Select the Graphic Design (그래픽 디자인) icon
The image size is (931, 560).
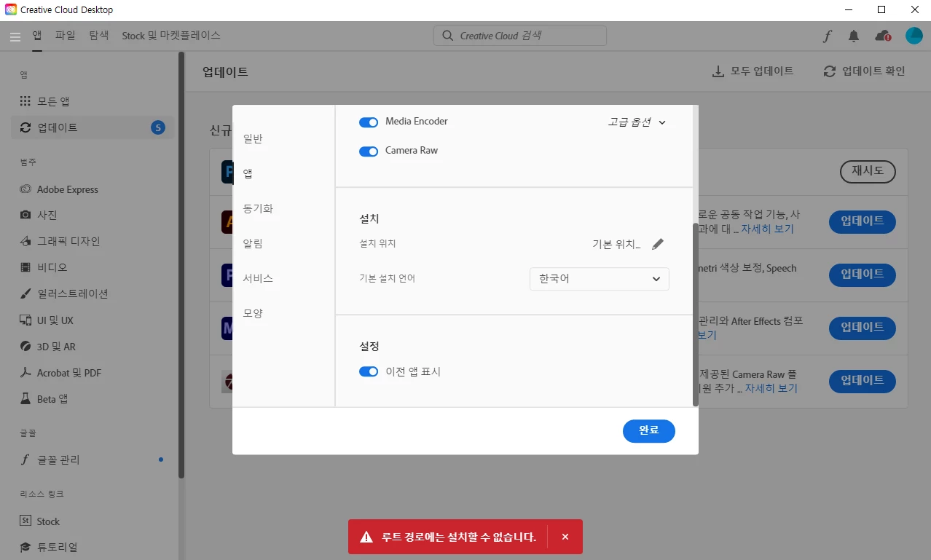[x=25, y=241]
